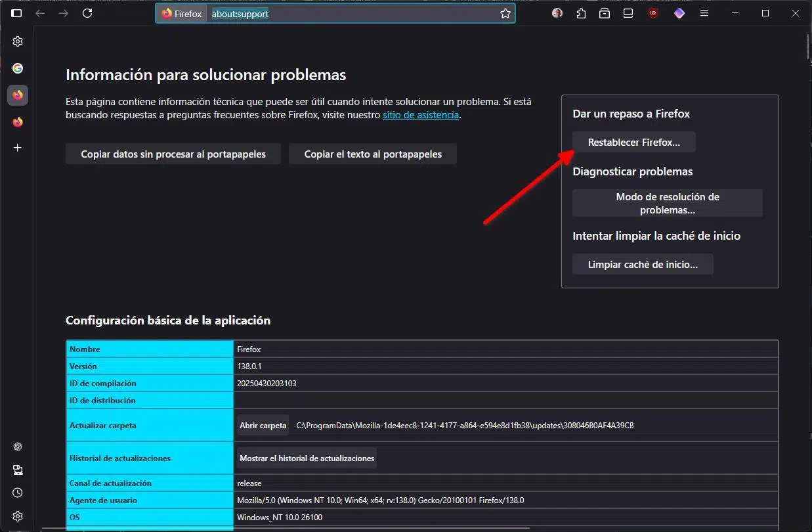This screenshot has width=812, height=532.
Task: Open the ChatGPT chatbot sidebar icon
Action: (18, 447)
